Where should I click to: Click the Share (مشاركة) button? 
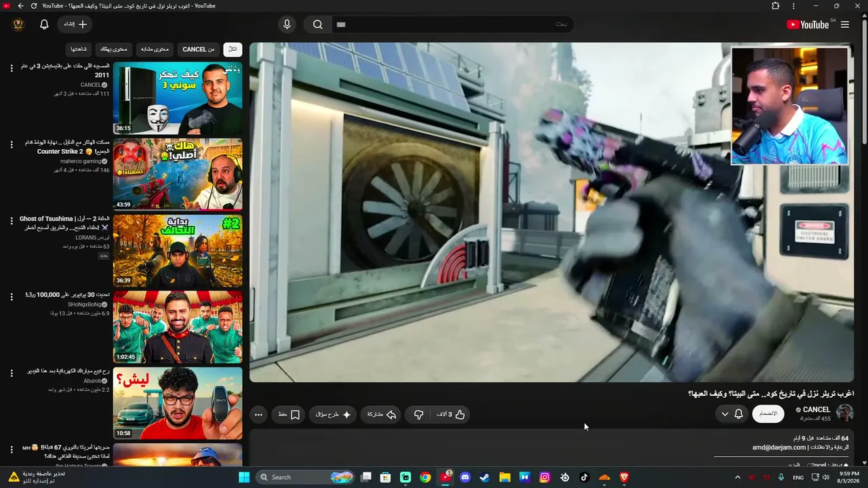click(x=381, y=414)
